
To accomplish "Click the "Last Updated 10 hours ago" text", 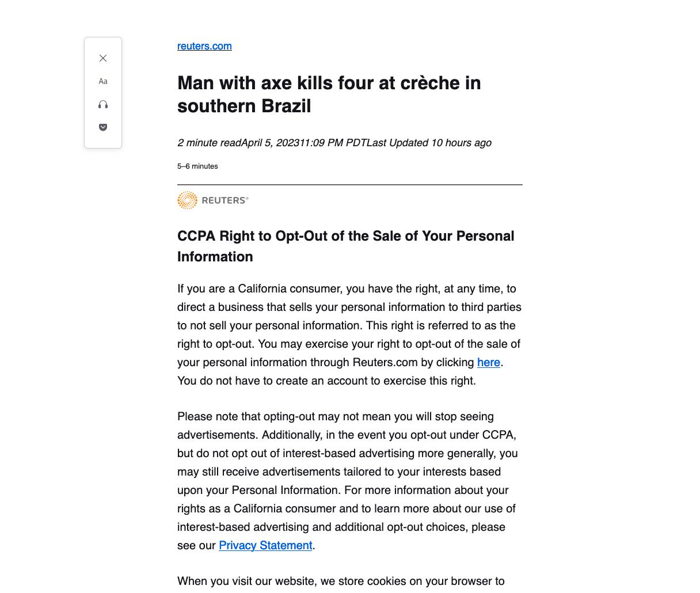I will point(429,143).
